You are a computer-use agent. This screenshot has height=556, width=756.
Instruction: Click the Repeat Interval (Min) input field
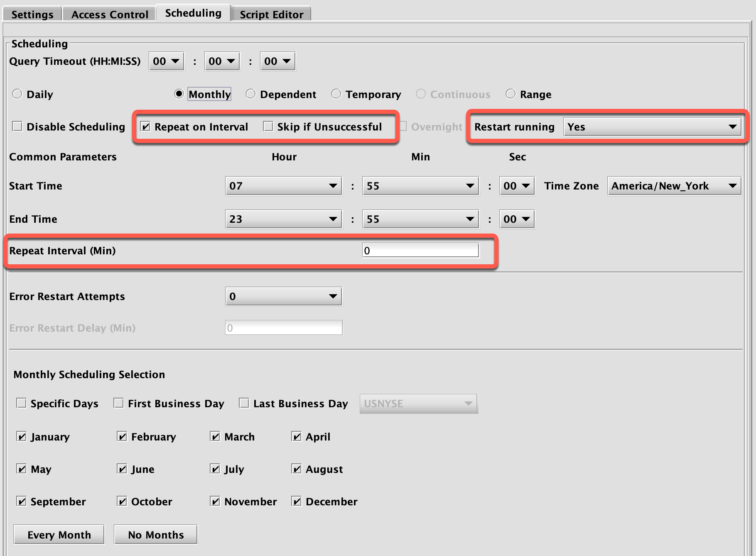coord(420,251)
